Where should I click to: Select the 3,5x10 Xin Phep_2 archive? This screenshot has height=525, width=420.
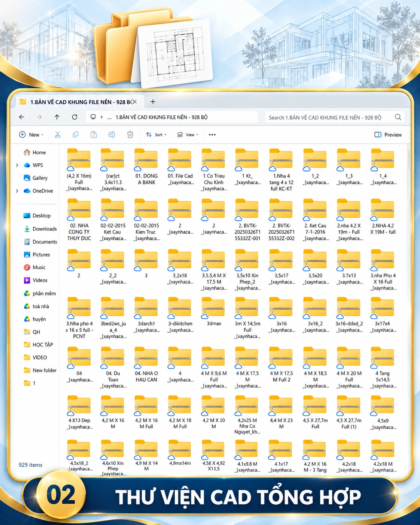coord(247,270)
